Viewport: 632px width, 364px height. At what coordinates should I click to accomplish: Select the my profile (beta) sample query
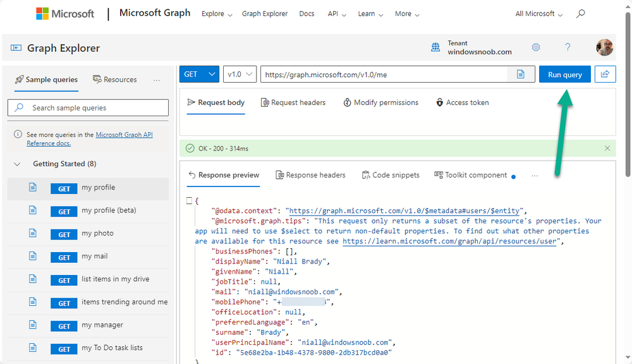coord(88,212)
